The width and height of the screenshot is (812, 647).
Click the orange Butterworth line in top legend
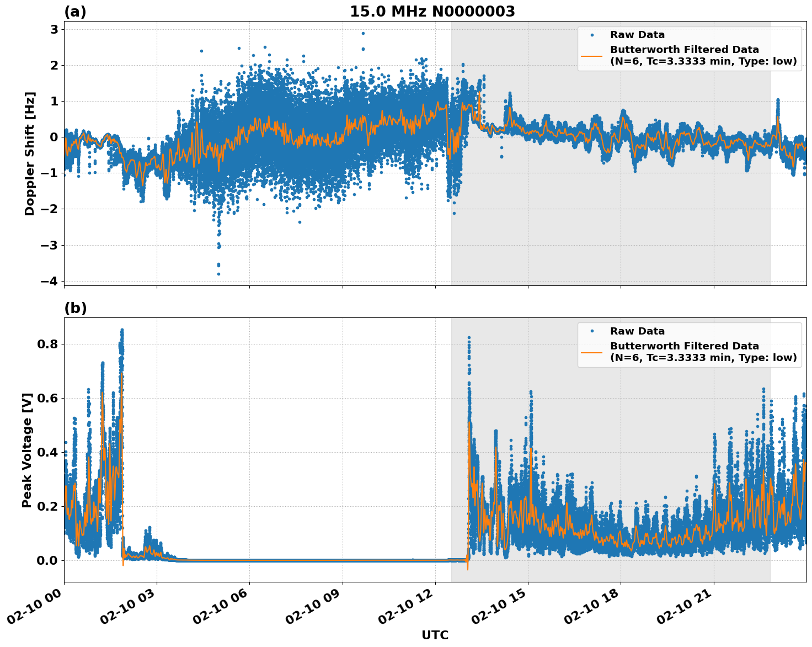tap(591, 56)
